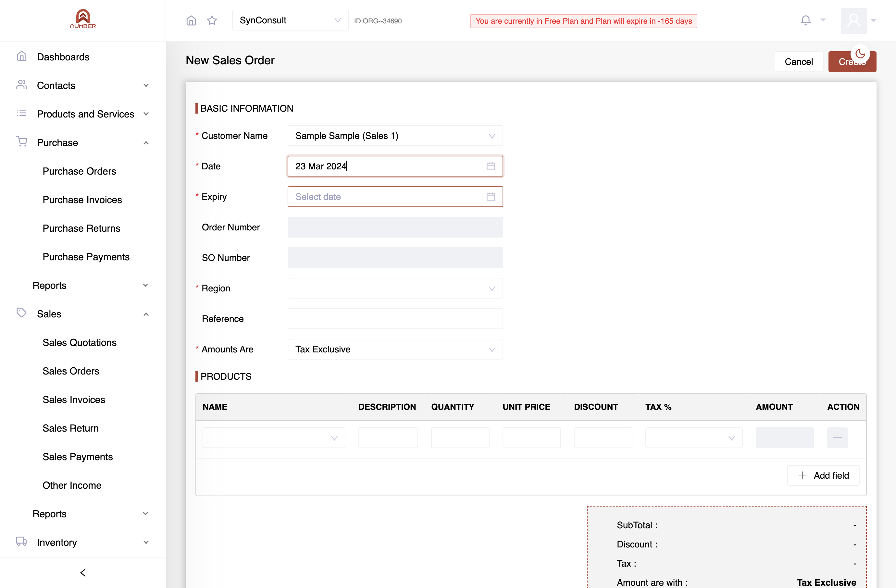Click the Create button
The image size is (896, 588).
pyautogui.click(x=852, y=62)
